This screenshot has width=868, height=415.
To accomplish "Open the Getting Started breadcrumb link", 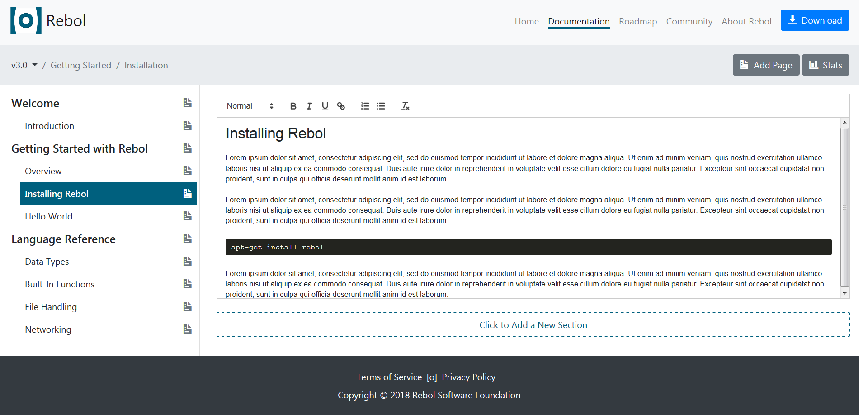I will click(81, 65).
